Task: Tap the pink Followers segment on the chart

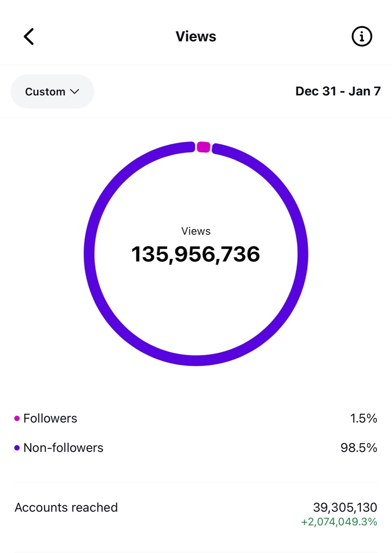Action: [204, 147]
